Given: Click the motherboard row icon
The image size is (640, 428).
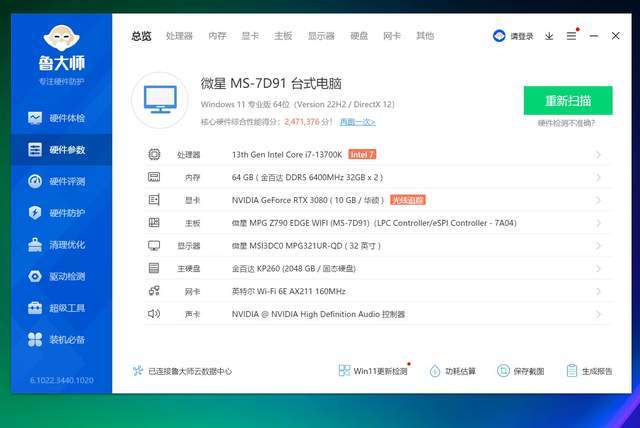Looking at the screenshot, I should click(x=154, y=223).
